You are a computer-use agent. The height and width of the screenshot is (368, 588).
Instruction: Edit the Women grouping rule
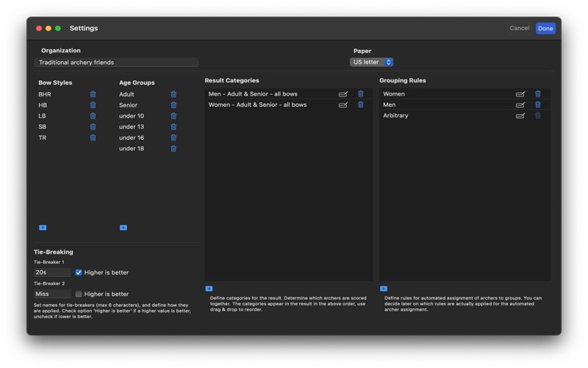point(520,94)
